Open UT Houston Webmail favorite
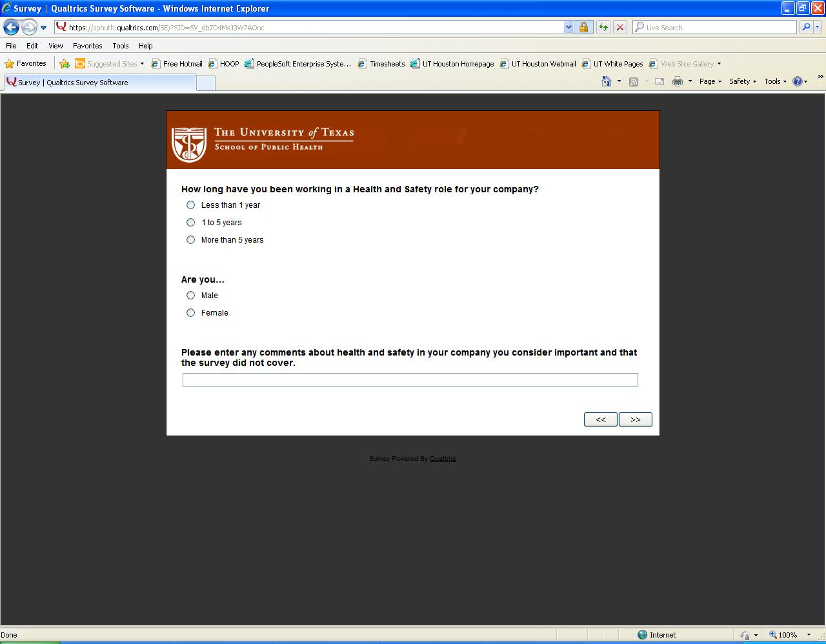 538,63
